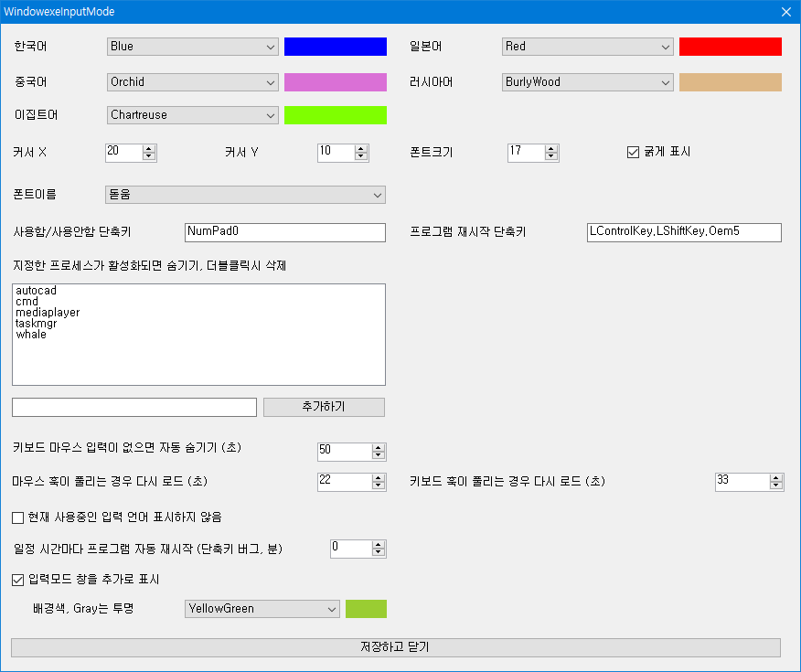Increase the 커서 Y value with up arrow
Image resolution: width=801 pixels, height=672 pixels.
pos(361,149)
